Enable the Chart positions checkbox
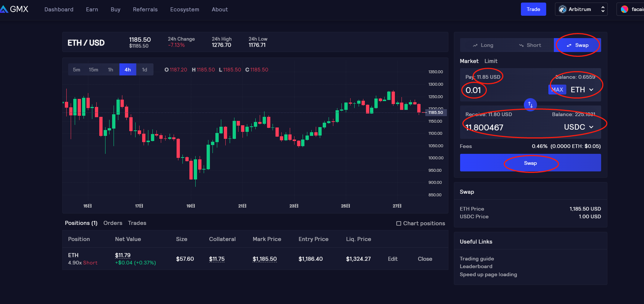 399,223
